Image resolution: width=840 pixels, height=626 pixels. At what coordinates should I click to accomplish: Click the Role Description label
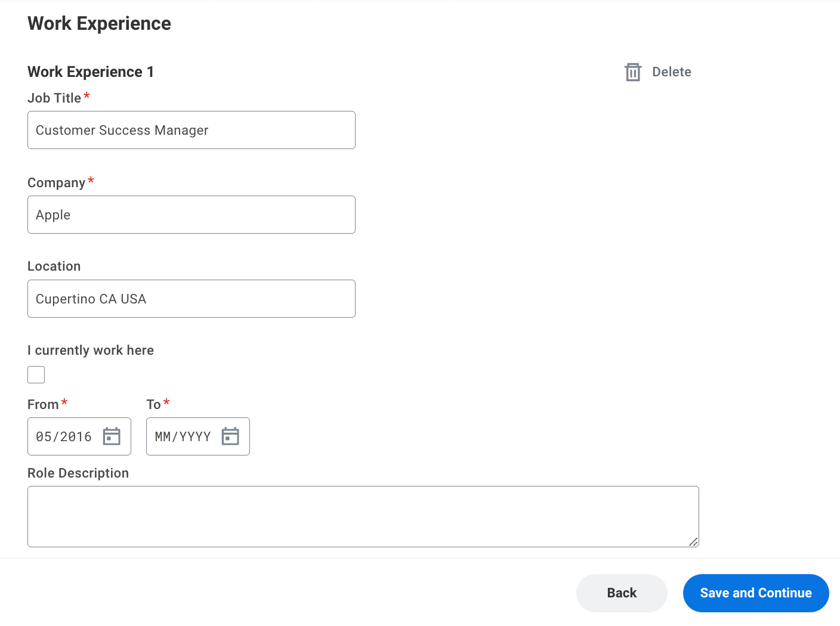click(x=78, y=473)
